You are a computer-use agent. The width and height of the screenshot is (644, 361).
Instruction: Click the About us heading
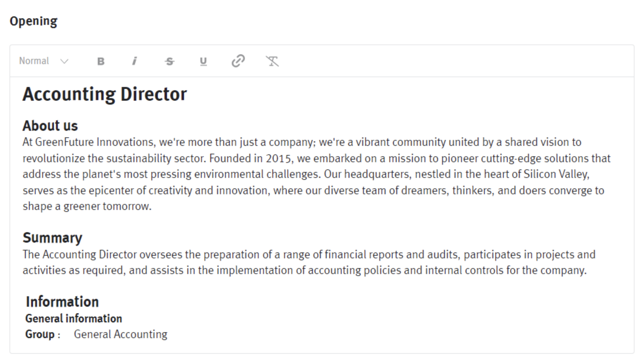pyautogui.click(x=50, y=126)
